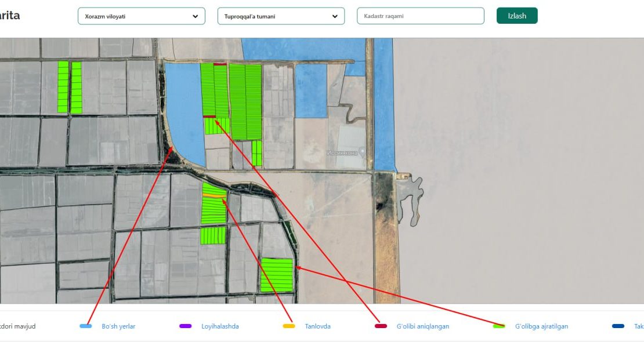Click the G'olibi aniqlangan legend label

click(x=422, y=326)
